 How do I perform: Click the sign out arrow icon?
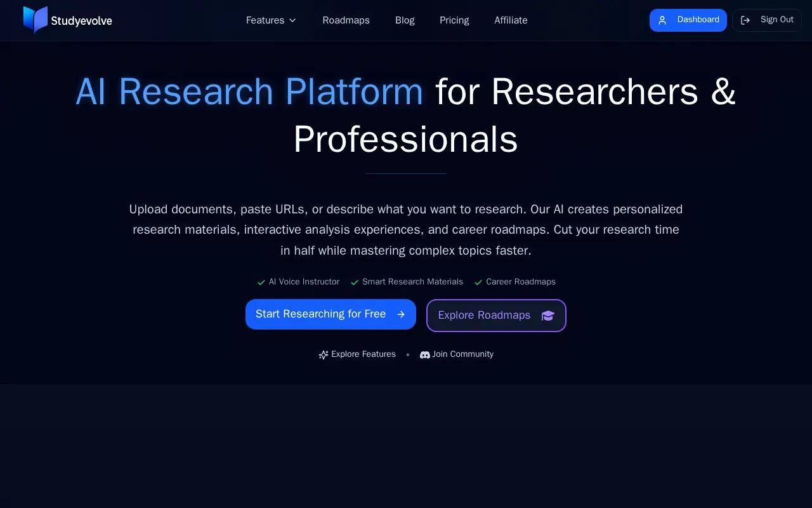(745, 20)
